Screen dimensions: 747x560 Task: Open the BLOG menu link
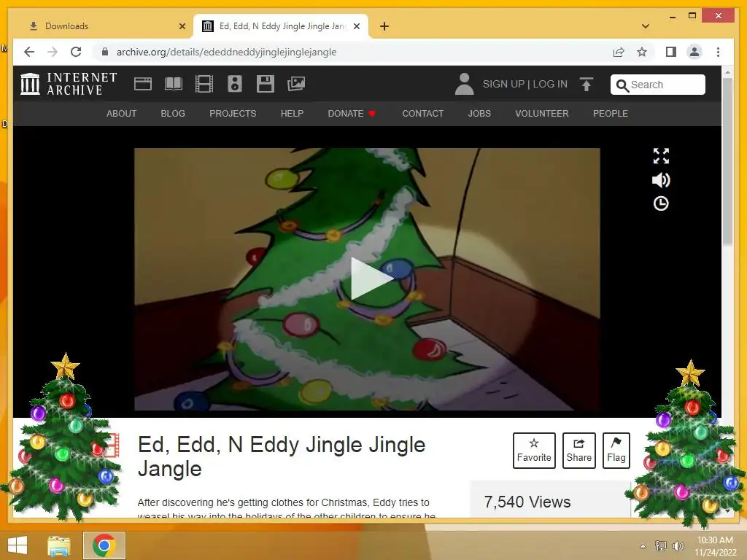173,114
